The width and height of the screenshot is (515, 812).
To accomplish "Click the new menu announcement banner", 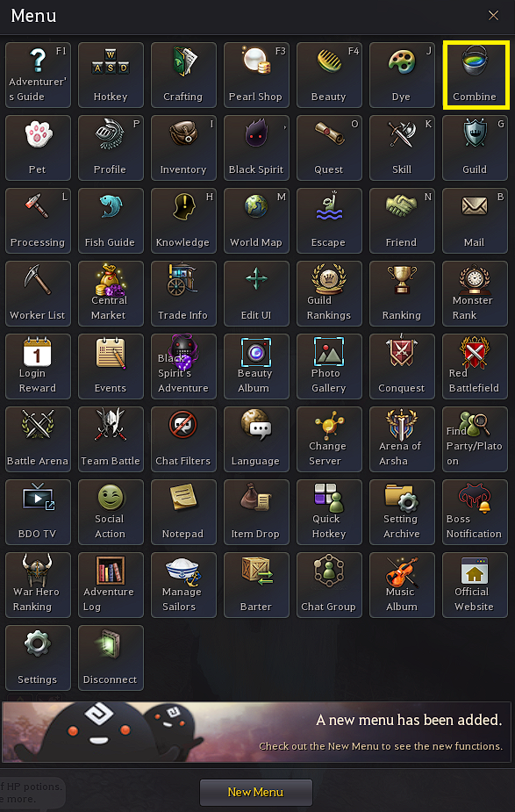I will (x=257, y=732).
